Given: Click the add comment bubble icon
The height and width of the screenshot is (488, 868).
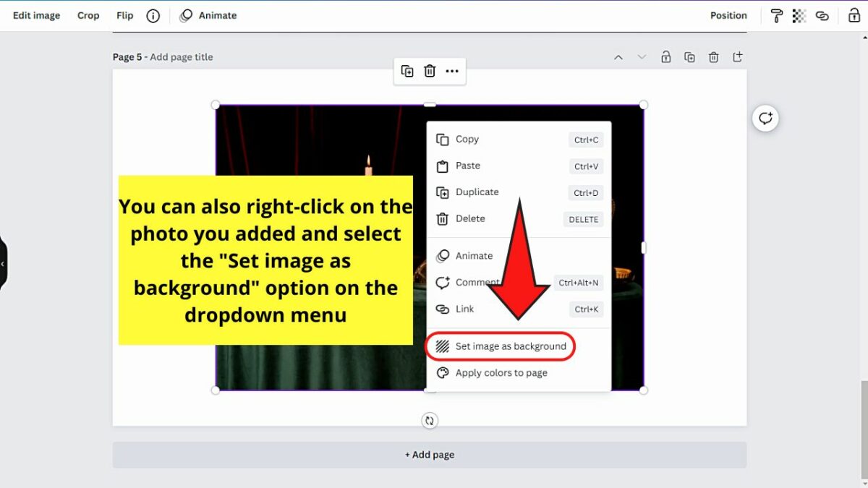Looking at the screenshot, I should coord(765,118).
